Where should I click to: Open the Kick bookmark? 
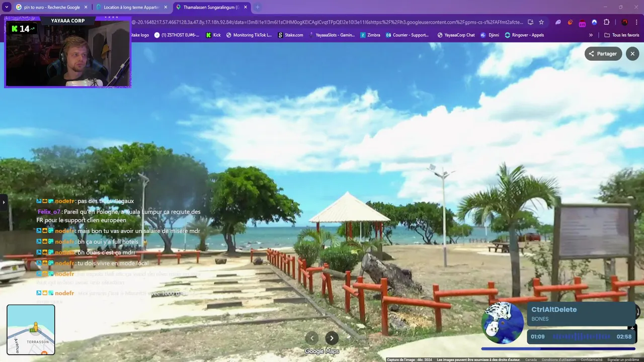213,35
